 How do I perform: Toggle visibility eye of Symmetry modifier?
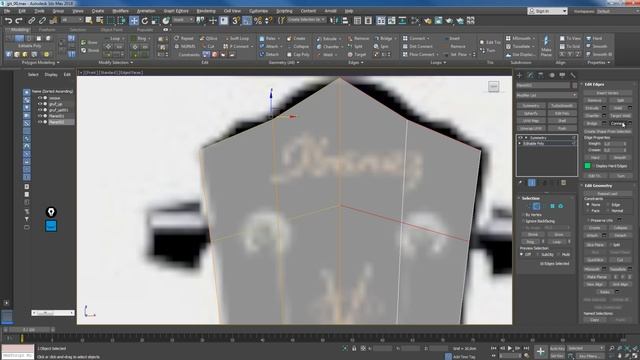[520, 138]
